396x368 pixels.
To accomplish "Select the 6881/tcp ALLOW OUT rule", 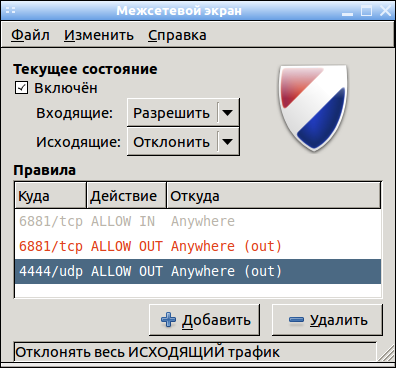I will pyautogui.click(x=198, y=246).
